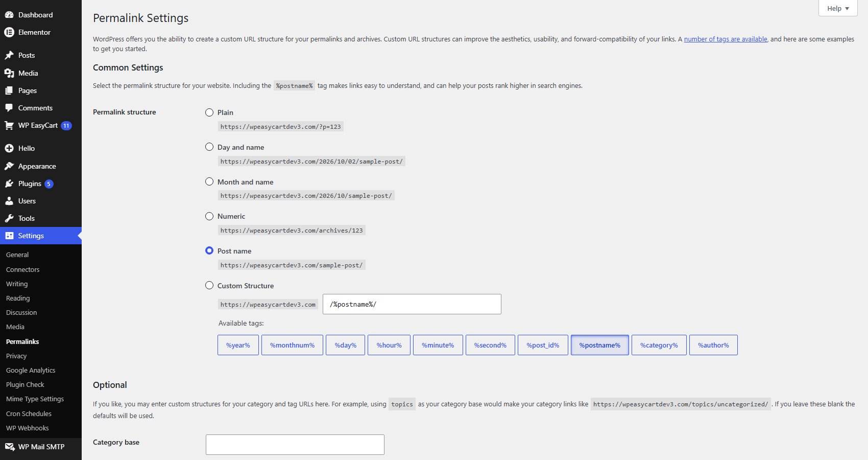Open the Appearance menu label

click(37, 166)
